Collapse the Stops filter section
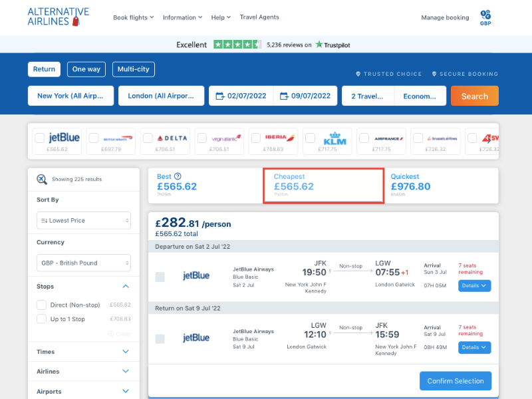 [126, 287]
